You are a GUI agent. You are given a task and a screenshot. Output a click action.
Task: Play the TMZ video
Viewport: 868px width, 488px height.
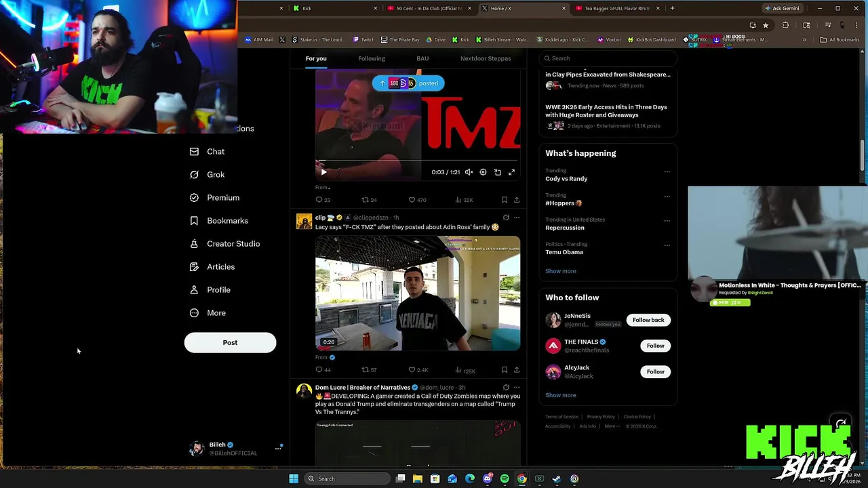click(x=323, y=172)
